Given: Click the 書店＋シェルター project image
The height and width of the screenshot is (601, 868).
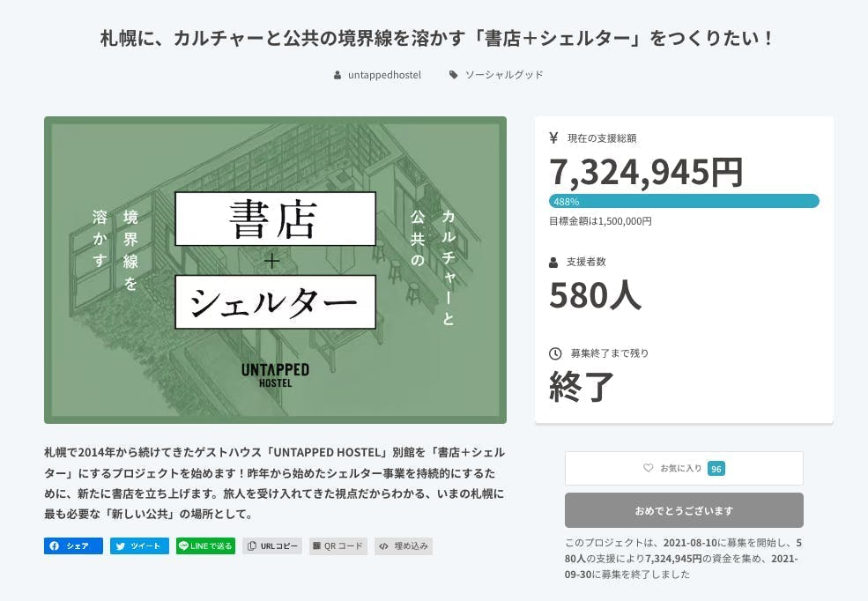Looking at the screenshot, I should pos(275,270).
